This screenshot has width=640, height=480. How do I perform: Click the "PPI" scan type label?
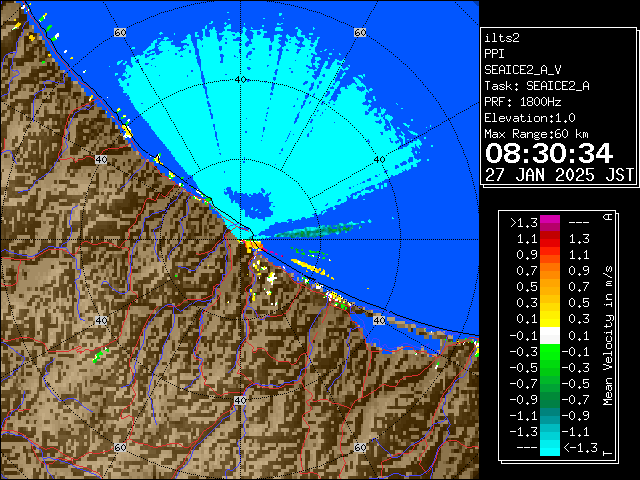tap(494, 54)
